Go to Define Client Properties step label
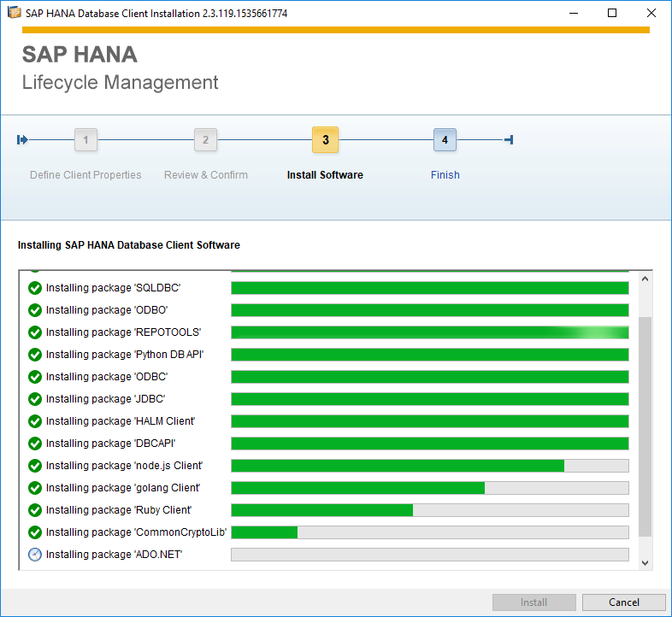This screenshot has height=617, width=672. tap(85, 175)
